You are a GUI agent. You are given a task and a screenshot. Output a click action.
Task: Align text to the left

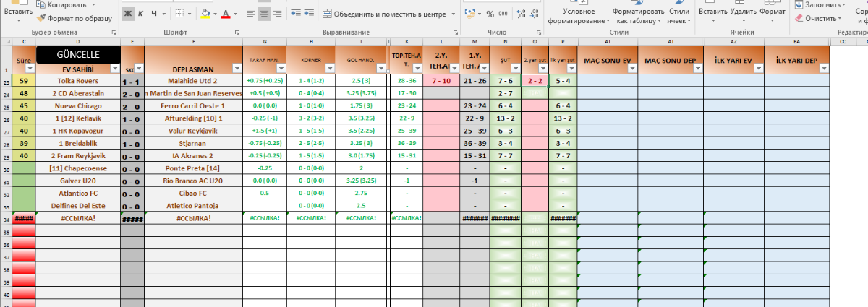250,14
